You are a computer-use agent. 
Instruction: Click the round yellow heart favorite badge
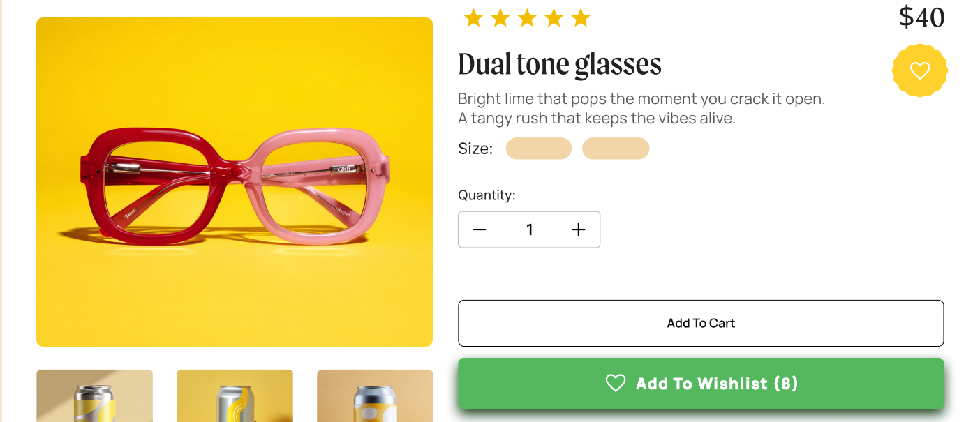920,70
